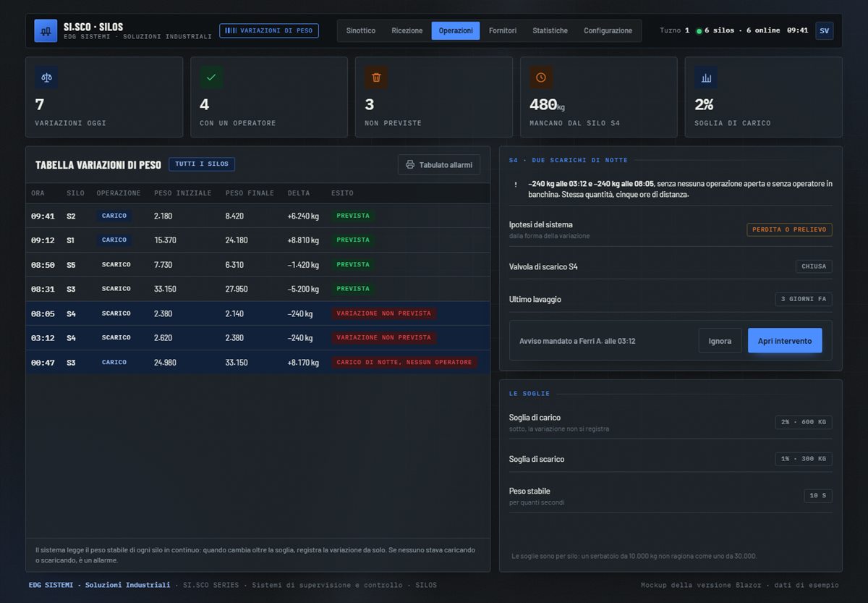Edit the Soglia di carico value field
The height and width of the screenshot is (603, 868).
pos(804,422)
